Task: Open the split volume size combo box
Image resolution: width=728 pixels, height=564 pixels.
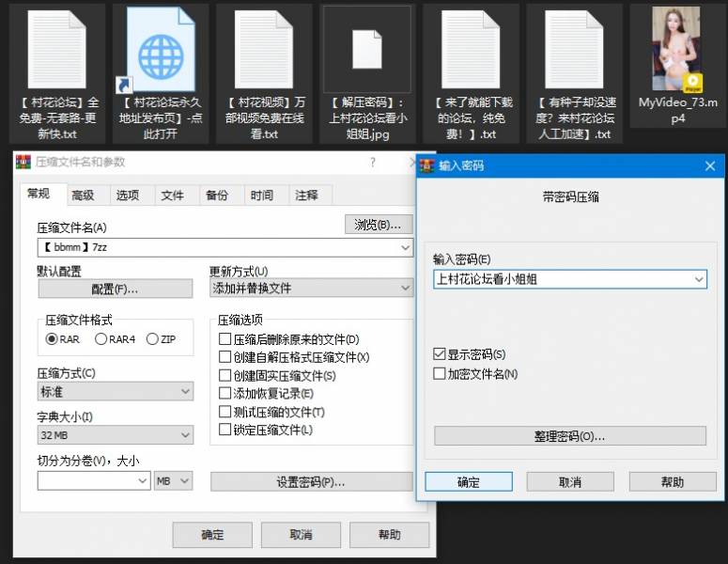Action: (x=94, y=481)
